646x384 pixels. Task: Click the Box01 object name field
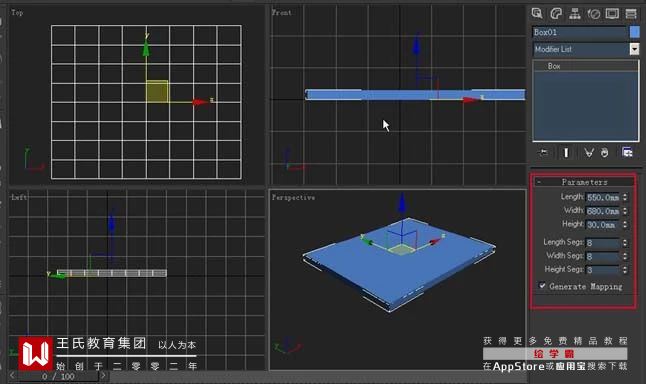click(x=579, y=32)
